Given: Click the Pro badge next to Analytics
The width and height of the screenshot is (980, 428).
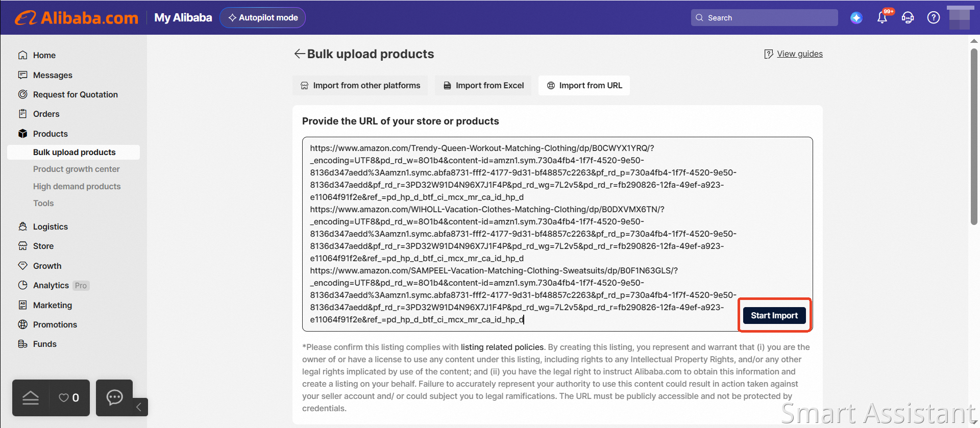Looking at the screenshot, I should tap(81, 286).
